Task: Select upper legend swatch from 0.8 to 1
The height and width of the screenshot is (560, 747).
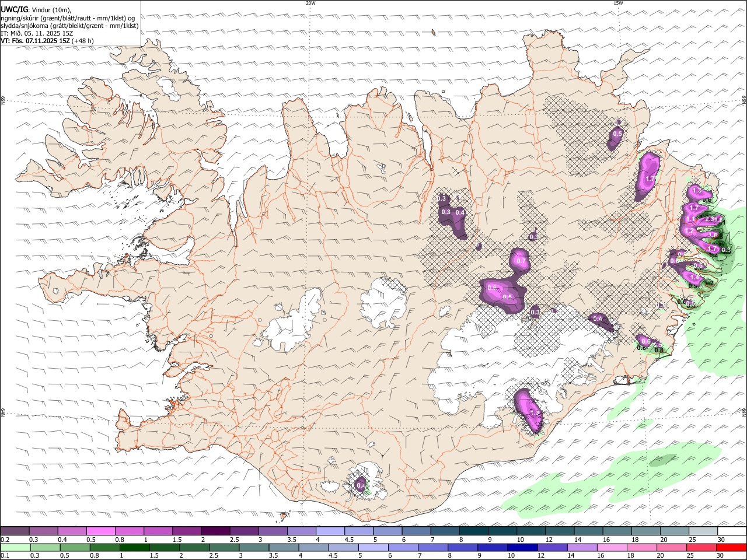Action: 130,531
